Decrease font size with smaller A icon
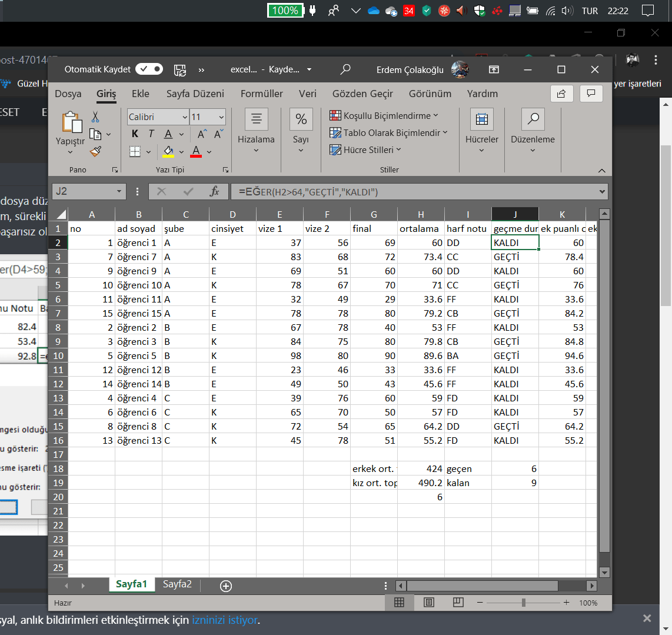Viewport: 672px width, 635px height. point(219,134)
